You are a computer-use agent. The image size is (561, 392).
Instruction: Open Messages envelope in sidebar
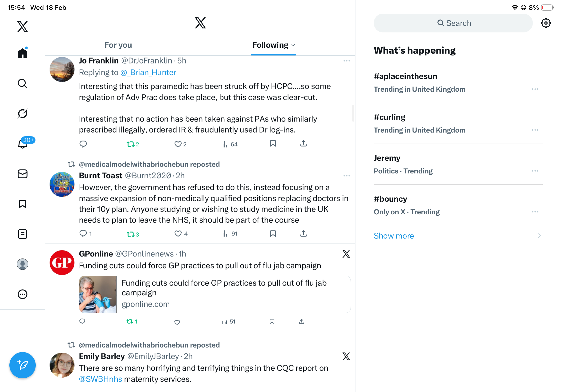23,174
